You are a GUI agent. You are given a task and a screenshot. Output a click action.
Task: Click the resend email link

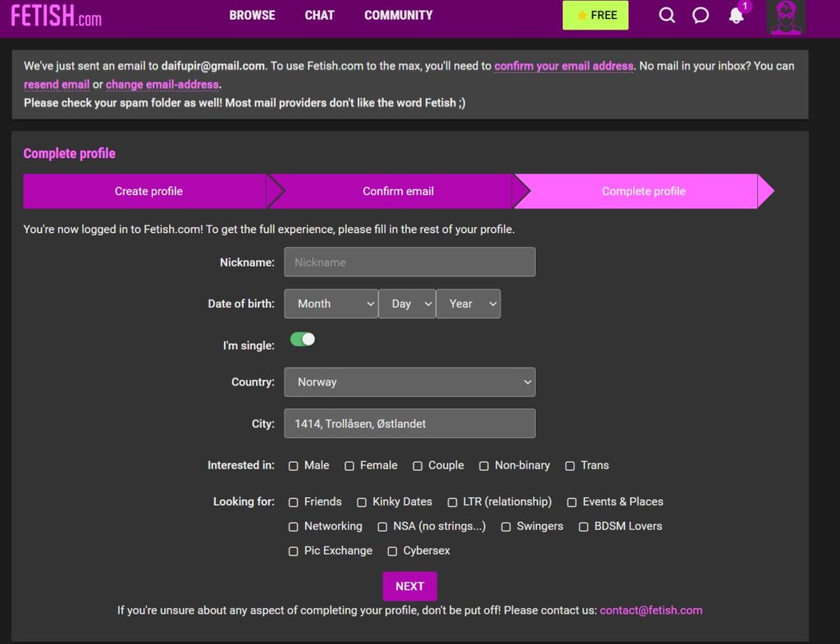[57, 84]
